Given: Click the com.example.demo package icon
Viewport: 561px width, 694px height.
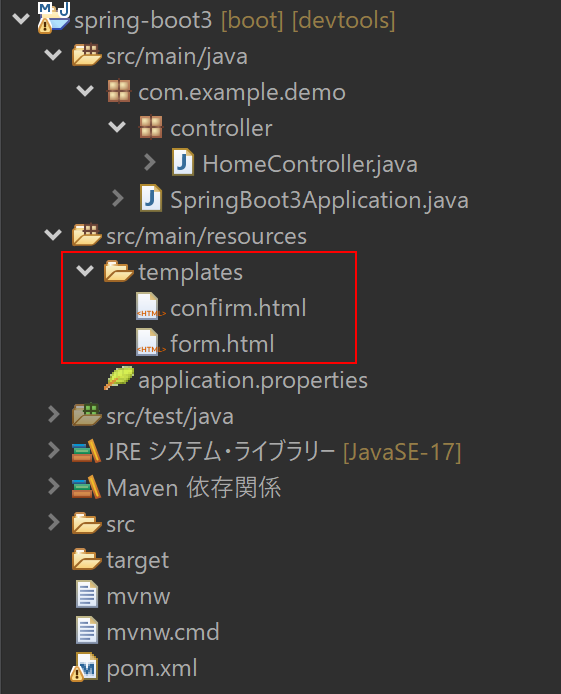Looking at the screenshot, I should tap(119, 91).
